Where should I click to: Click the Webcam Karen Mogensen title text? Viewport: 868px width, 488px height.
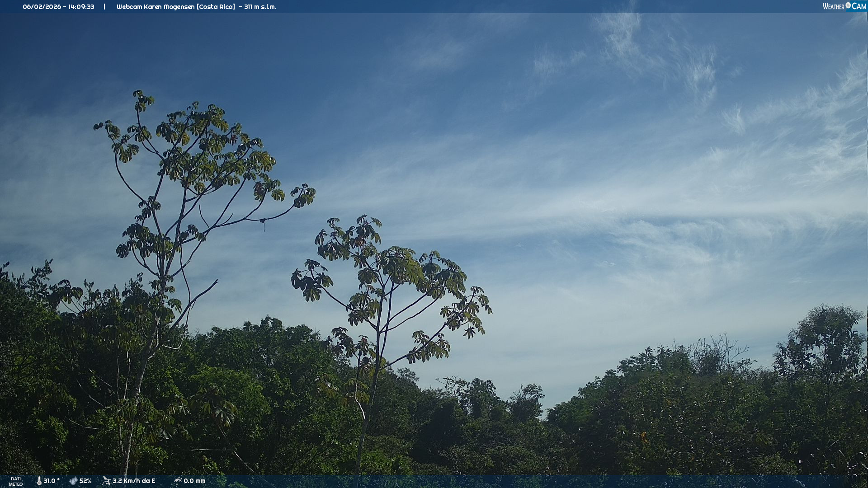[156, 7]
